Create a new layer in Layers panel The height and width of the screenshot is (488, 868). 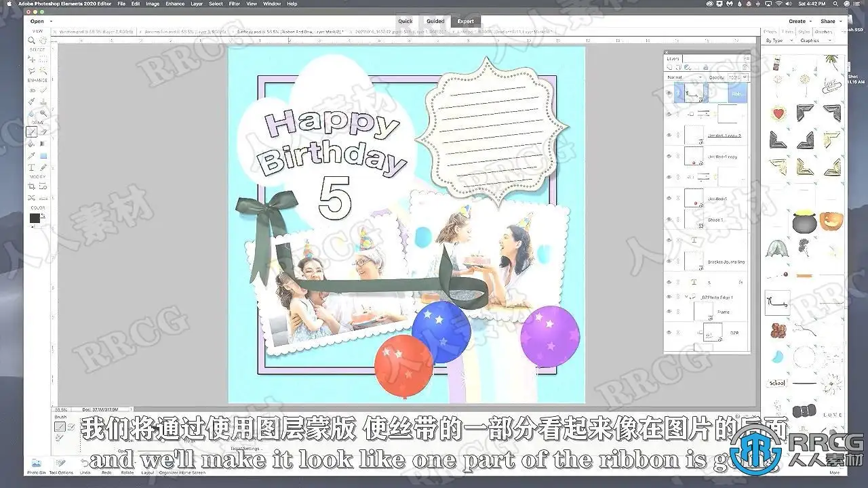click(x=669, y=66)
